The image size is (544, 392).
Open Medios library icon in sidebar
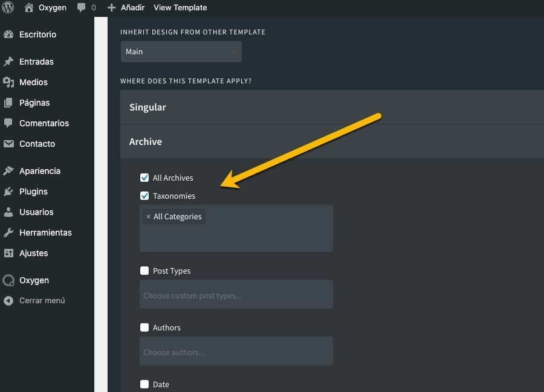[8, 82]
